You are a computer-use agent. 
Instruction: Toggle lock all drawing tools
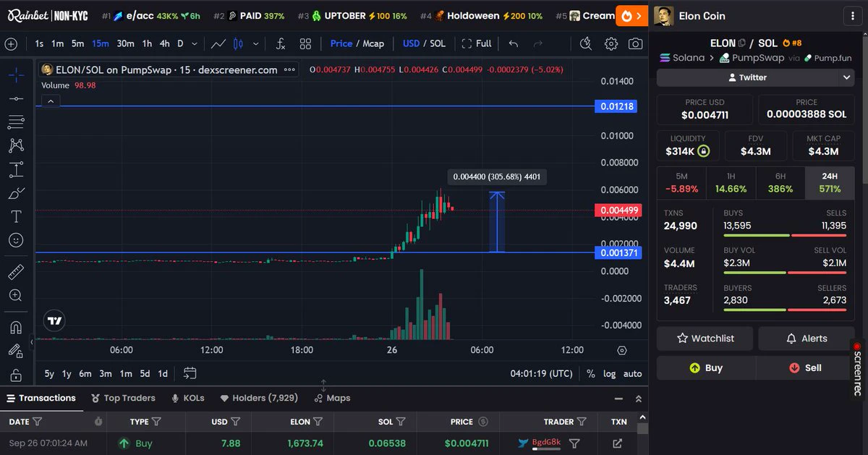point(16,375)
